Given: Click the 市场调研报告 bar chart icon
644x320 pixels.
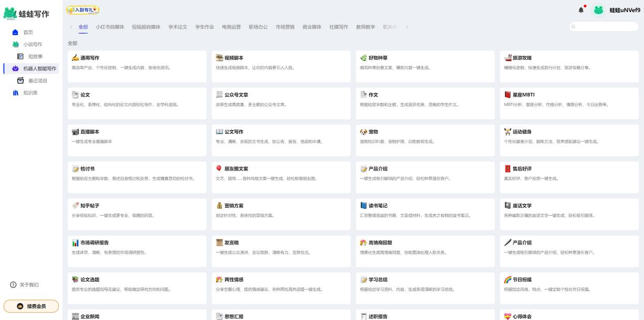Looking at the screenshot, I should pyautogui.click(x=75, y=243).
